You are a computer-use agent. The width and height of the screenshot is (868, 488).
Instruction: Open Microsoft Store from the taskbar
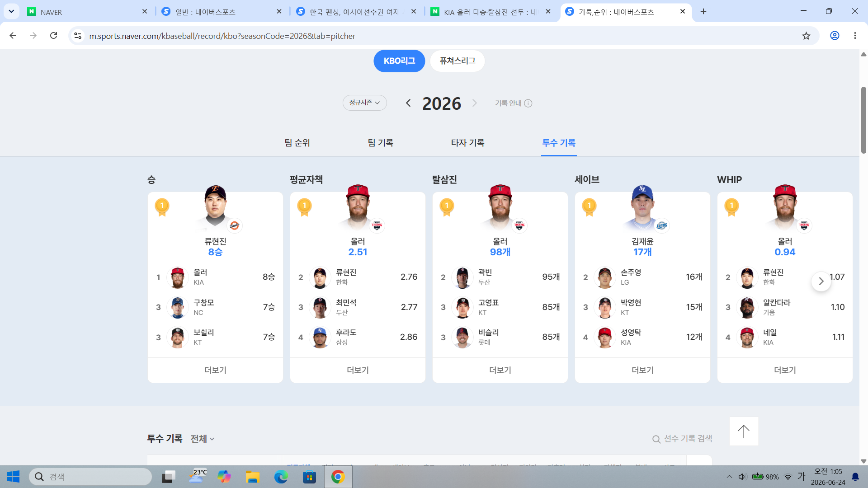click(x=309, y=477)
